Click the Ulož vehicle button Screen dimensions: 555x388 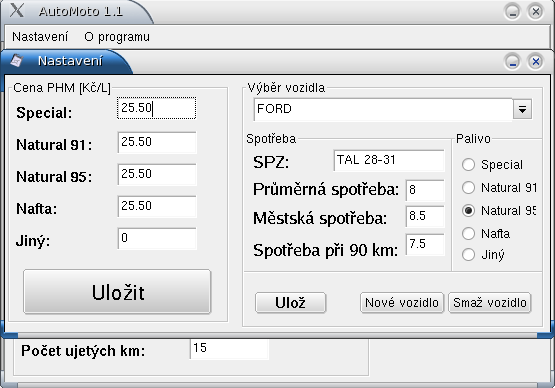tap(290, 303)
